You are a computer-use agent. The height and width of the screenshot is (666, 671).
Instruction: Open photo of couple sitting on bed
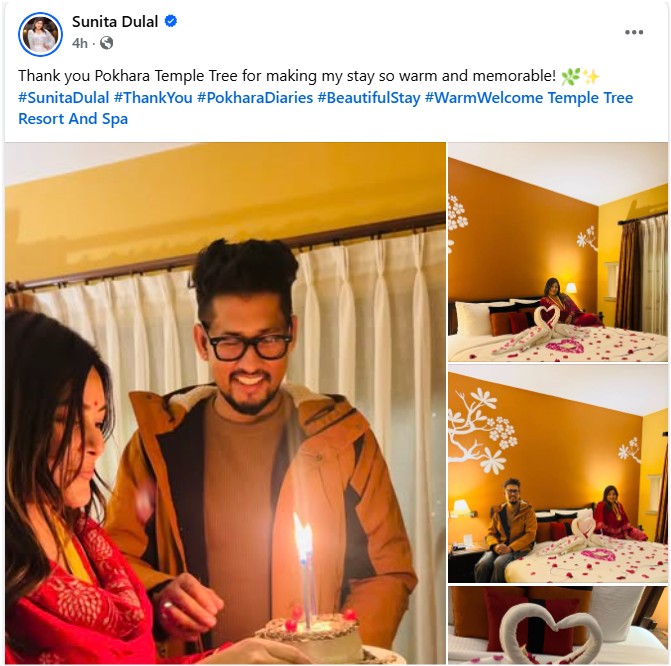(x=558, y=474)
